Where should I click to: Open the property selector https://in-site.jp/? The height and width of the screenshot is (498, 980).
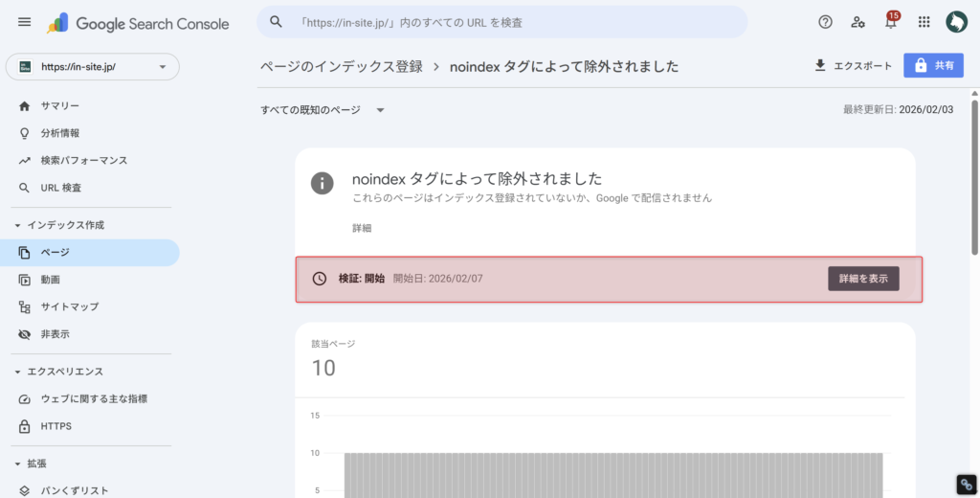coord(93,67)
